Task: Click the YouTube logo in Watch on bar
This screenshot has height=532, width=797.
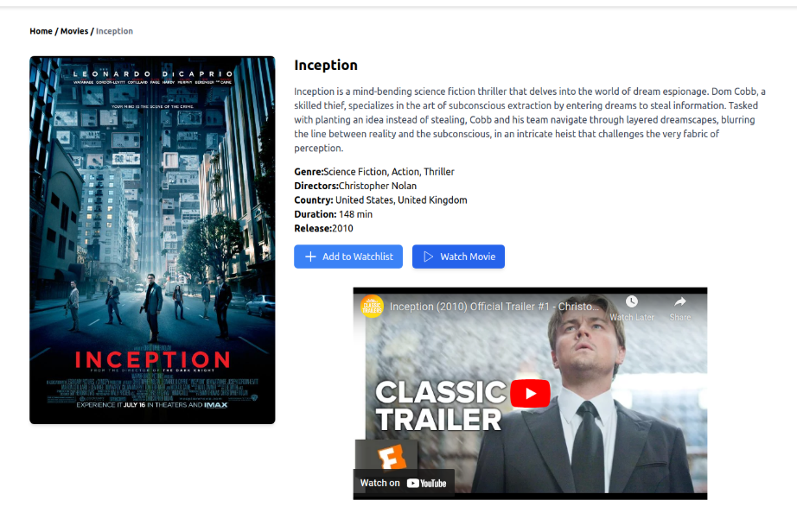Action: point(426,484)
